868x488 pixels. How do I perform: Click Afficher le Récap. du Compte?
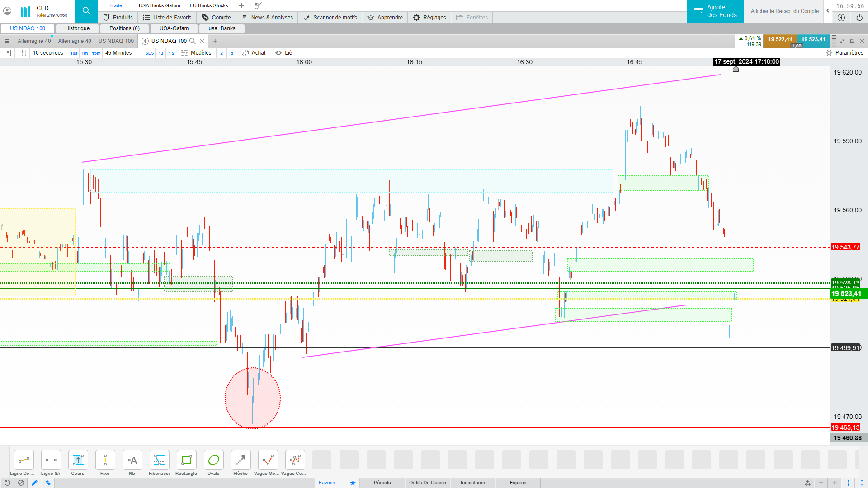[x=784, y=11]
